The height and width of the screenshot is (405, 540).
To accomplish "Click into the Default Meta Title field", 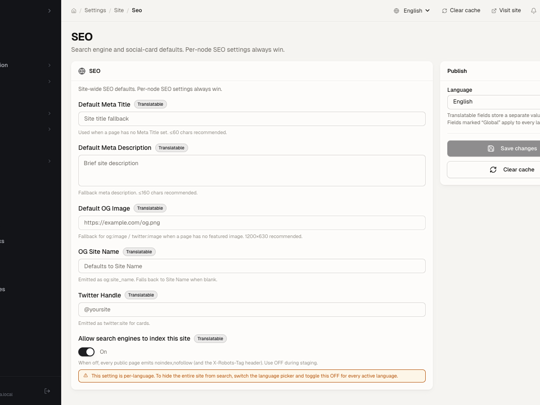I will 252,118.
